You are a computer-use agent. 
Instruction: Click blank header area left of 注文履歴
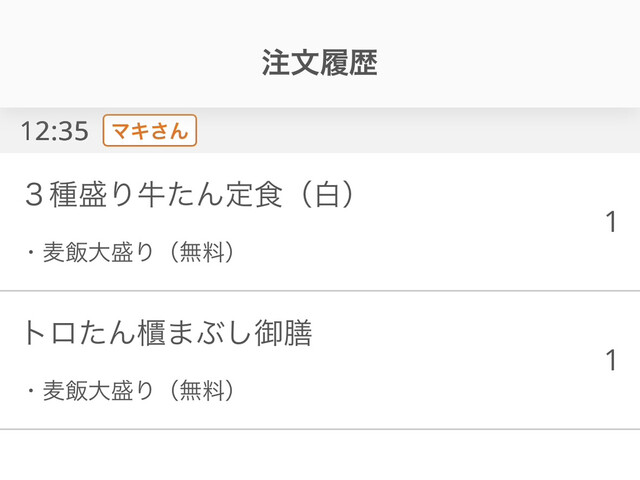[x=120, y=62]
